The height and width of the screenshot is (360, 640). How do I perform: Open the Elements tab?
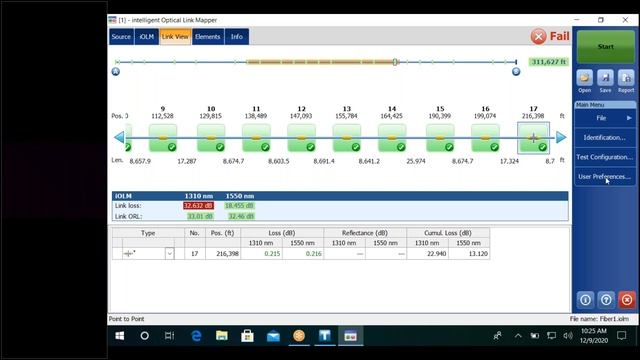tap(208, 37)
